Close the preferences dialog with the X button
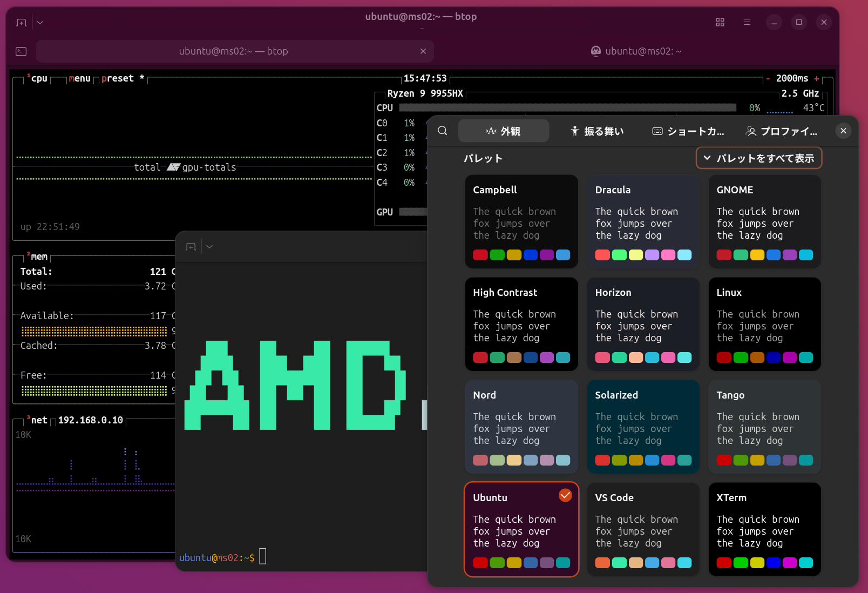 (843, 131)
